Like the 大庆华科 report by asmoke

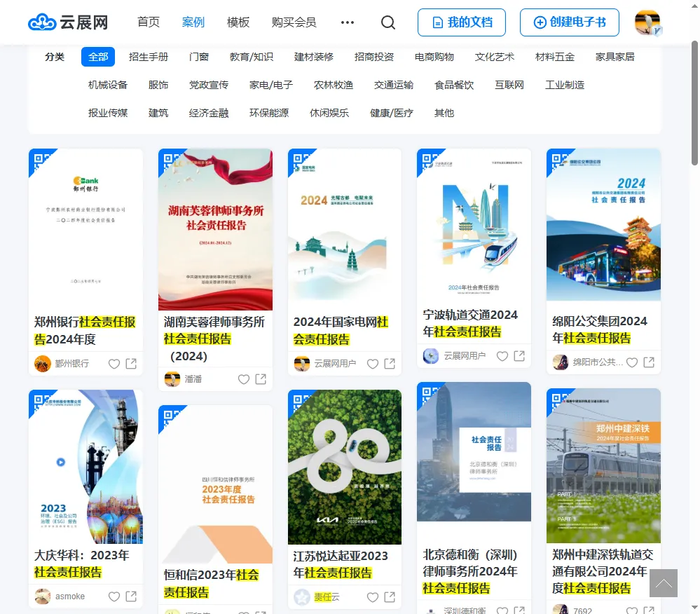coord(114,596)
